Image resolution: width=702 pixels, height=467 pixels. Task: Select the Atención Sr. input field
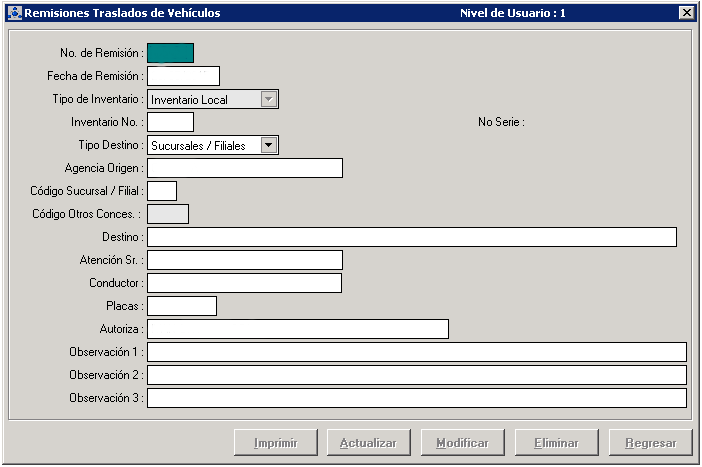pyautogui.click(x=245, y=260)
